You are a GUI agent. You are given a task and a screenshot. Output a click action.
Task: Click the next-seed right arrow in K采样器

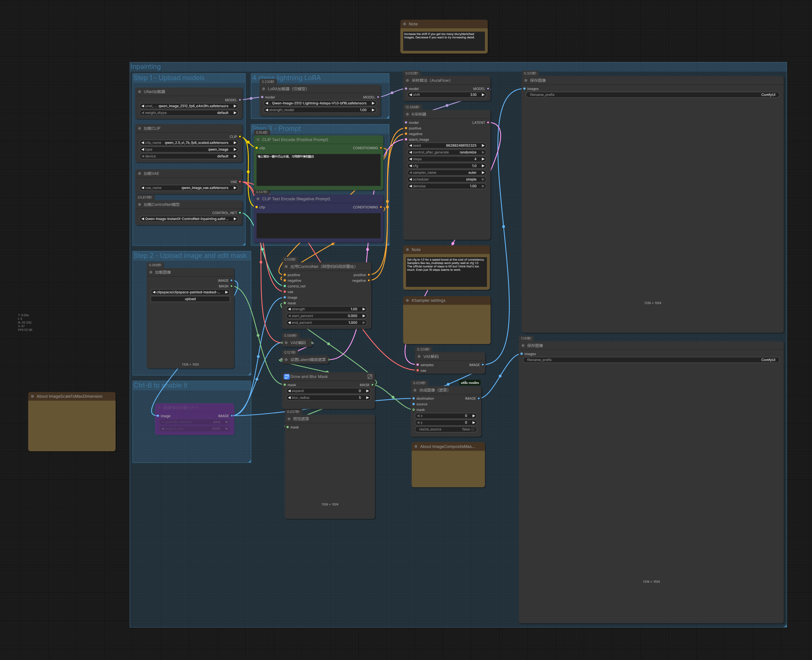(483, 146)
